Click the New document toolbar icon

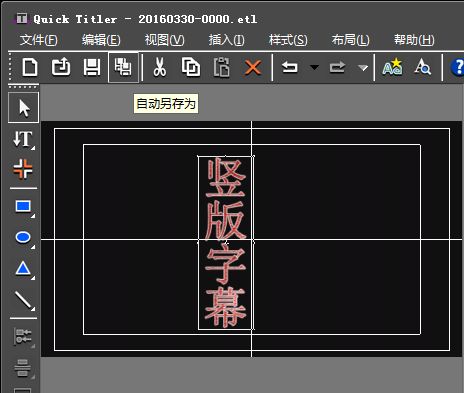tap(30, 67)
